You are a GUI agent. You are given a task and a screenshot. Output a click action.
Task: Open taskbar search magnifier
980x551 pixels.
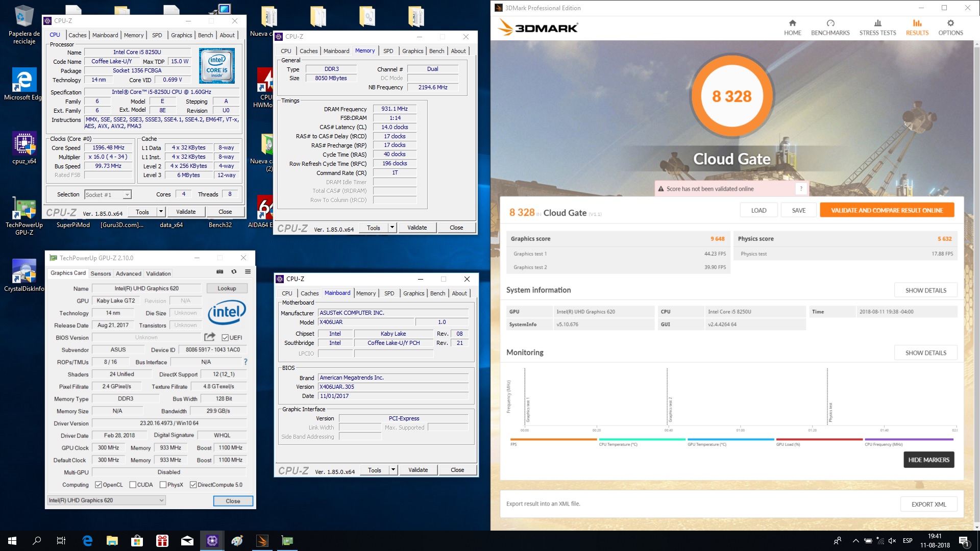(x=37, y=541)
